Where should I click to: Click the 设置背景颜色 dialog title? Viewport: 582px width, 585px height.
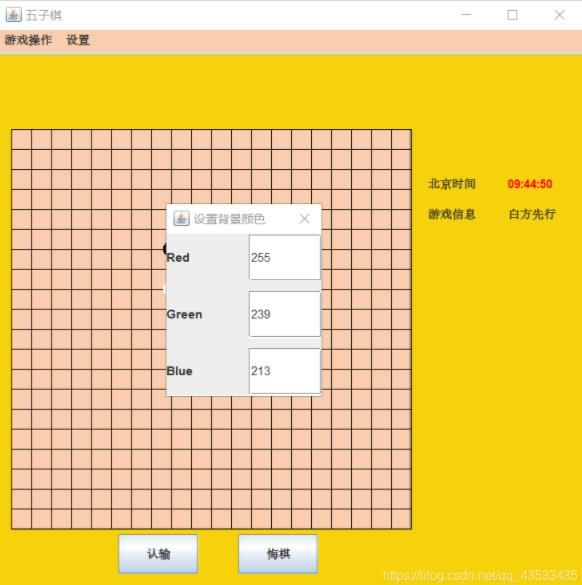(x=229, y=219)
